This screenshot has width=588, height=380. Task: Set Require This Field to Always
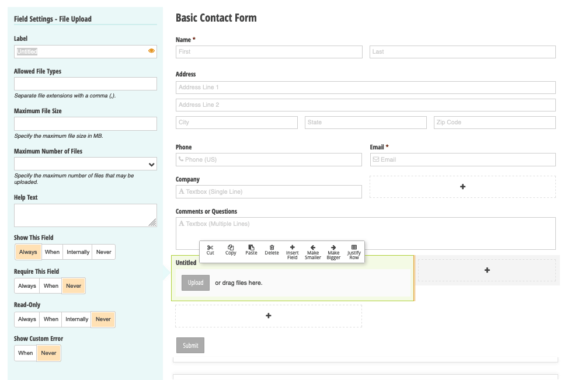[27, 286]
